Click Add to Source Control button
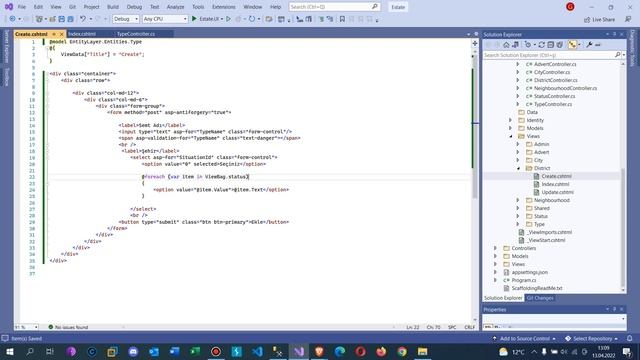This screenshot has height=360, width=640. coord(524,338)
